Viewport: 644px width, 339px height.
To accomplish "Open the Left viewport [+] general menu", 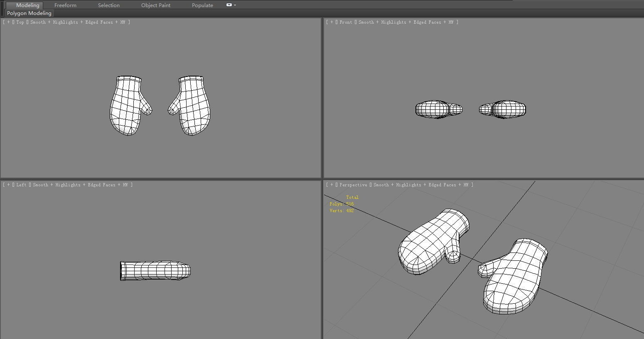I will coord(8,185).
